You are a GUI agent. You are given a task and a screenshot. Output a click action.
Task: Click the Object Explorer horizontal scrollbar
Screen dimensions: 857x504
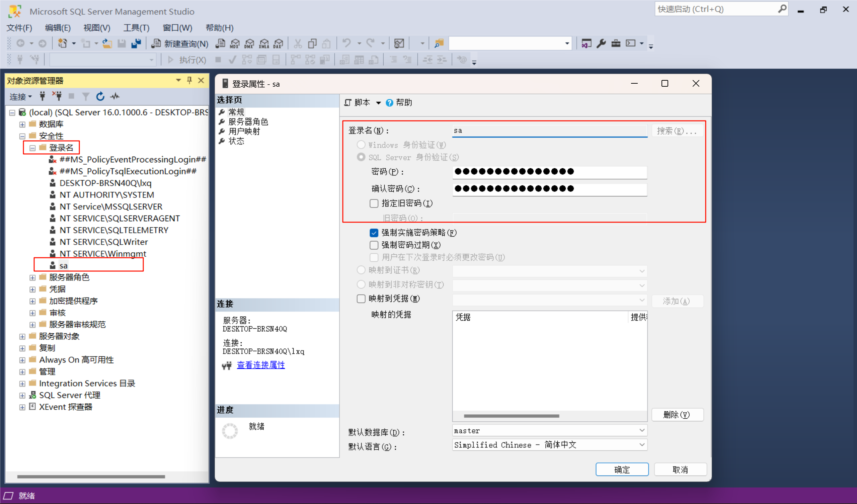click(x=91, y=477)
